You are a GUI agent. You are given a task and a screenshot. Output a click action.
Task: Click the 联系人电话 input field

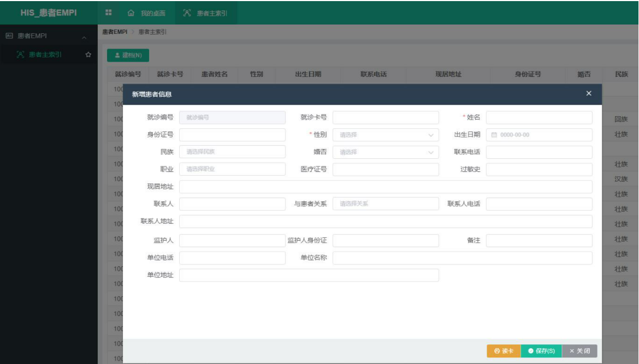539,204
